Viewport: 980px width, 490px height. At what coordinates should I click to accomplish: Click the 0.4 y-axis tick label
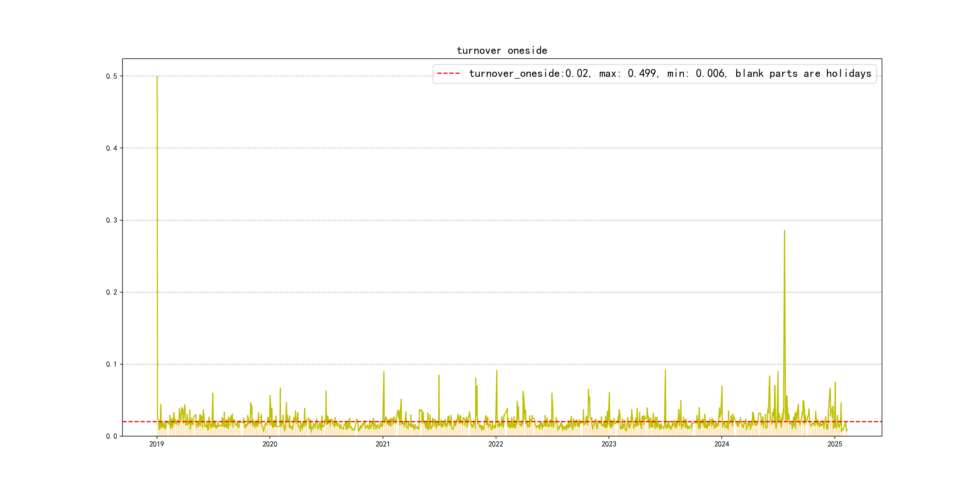[x=112, y=149]
